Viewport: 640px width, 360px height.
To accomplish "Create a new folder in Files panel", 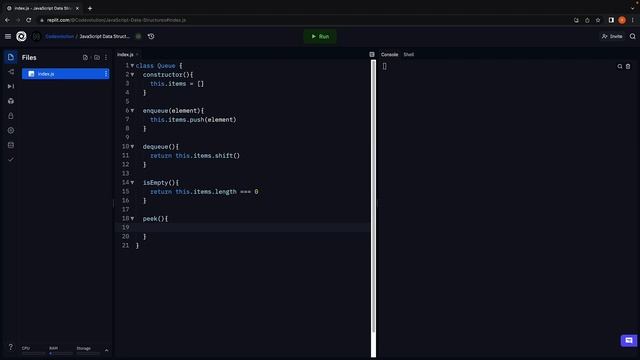I will click(97, 58).
